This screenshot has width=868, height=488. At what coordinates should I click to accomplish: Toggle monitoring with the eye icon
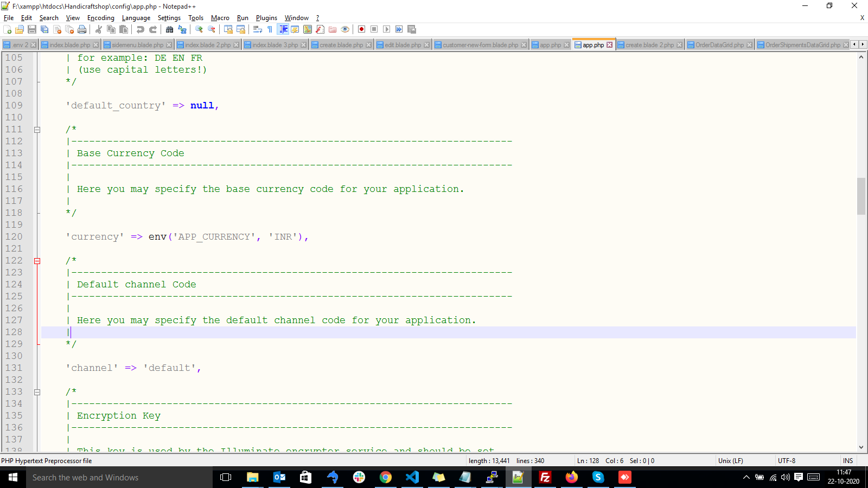point(345,29)
